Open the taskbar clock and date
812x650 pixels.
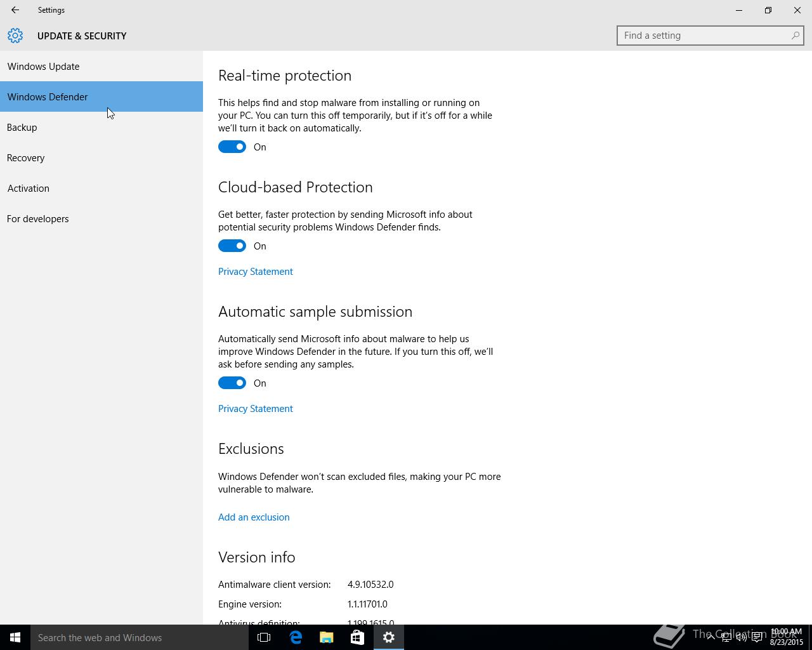[787, 637]
